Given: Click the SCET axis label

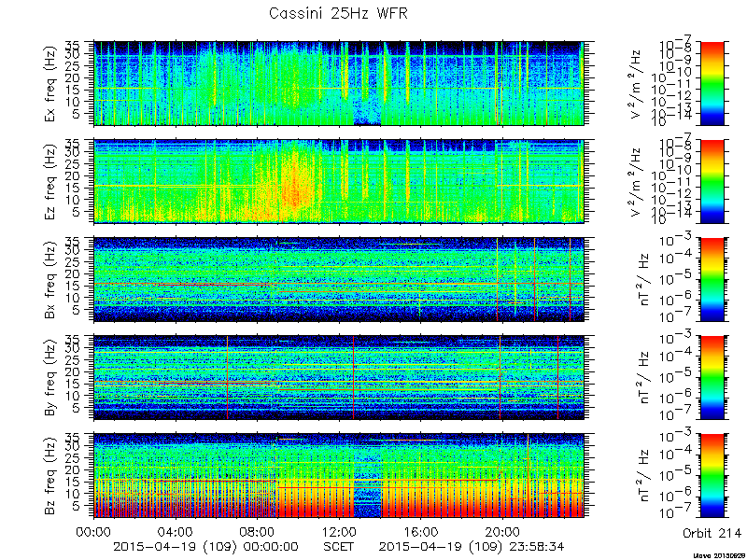Looking at the screenshot, I should click(339, 546).
